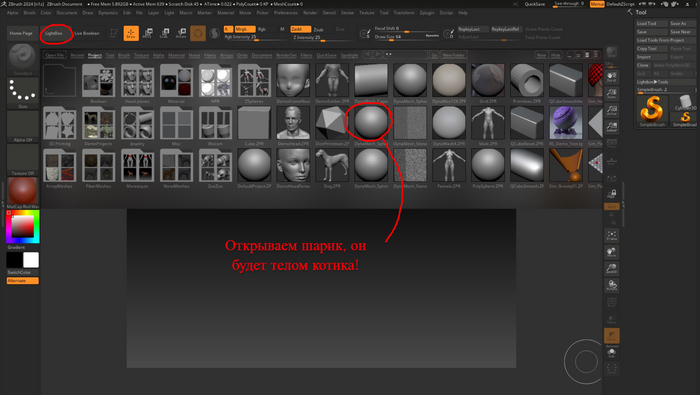
Task: Open the MatCap Red Wax material
Action: point(22,193)
